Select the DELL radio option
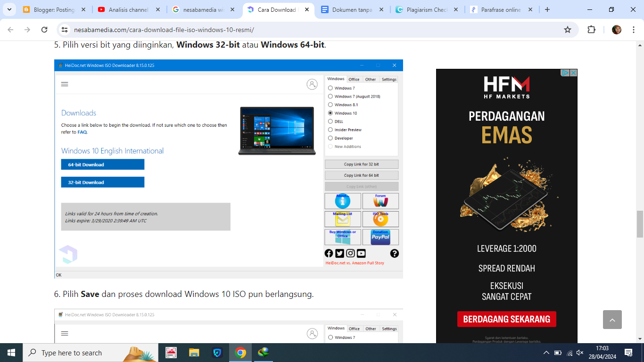 [x=330, y=122]
